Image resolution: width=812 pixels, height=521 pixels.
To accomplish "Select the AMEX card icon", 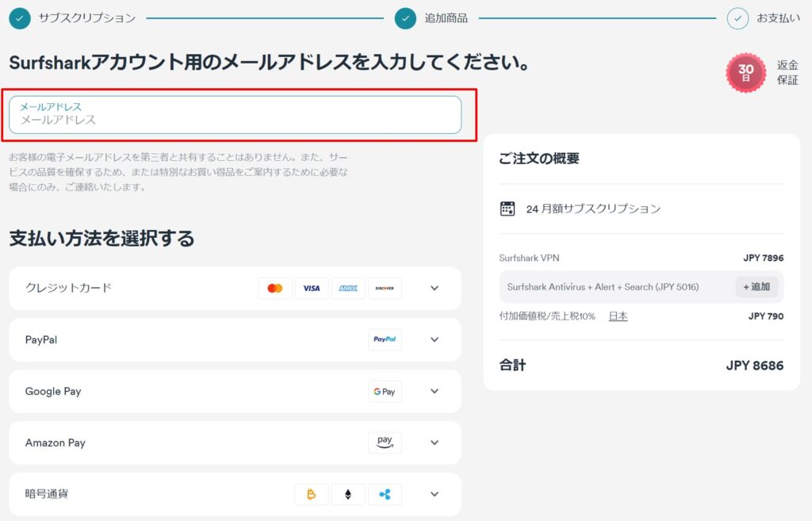I will point(348,288).
